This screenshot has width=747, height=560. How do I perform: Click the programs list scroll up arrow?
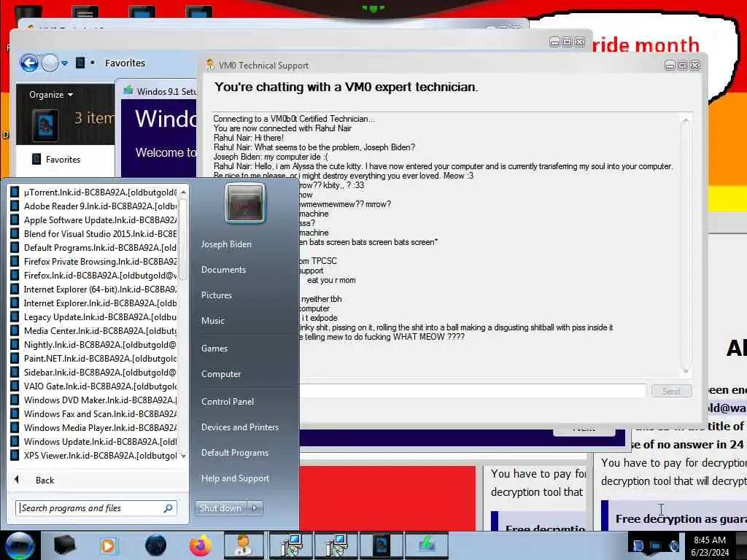click(183, 192)
